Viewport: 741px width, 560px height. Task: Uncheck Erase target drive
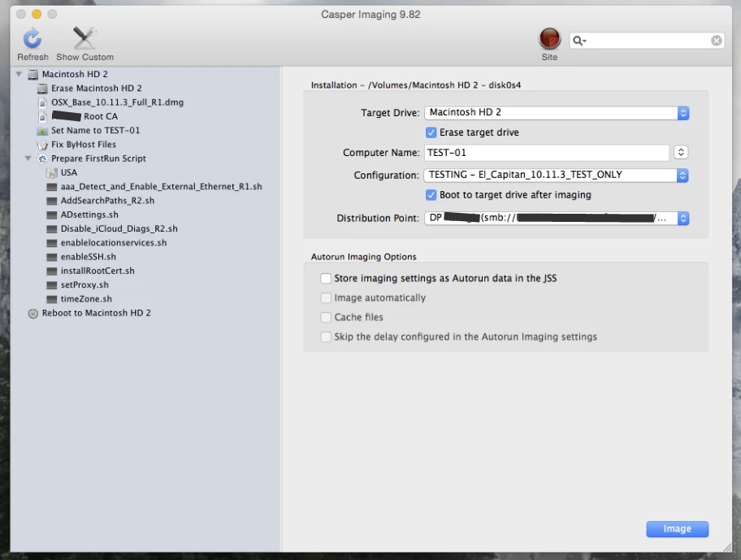click(431, 132)
